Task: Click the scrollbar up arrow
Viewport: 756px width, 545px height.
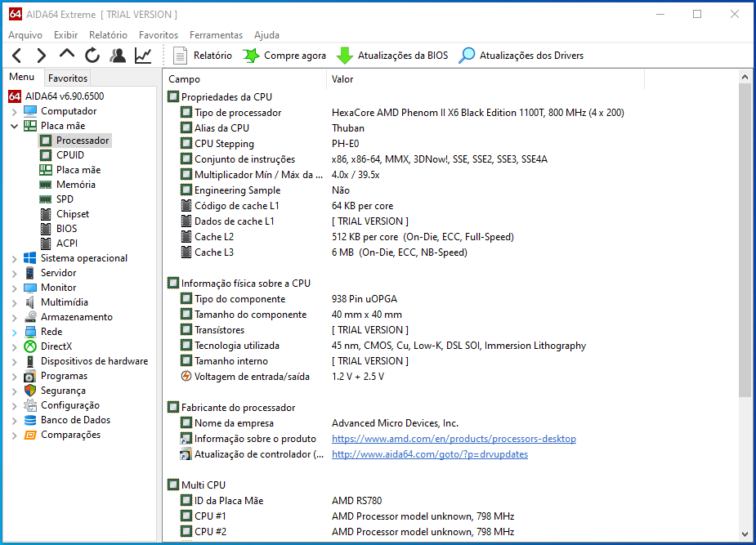Action: [745, 77]
